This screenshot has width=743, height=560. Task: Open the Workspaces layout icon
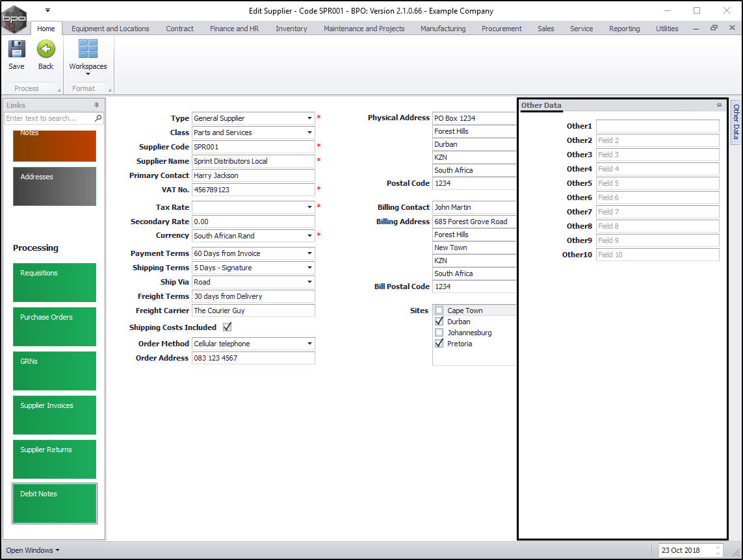click(x=88, y=49)
